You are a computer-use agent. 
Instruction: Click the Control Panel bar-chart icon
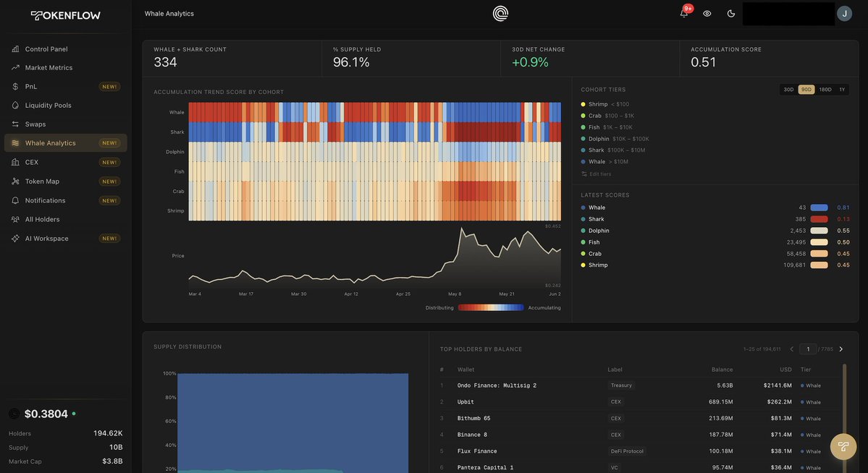pyautogui.click(x=15, y=48)
